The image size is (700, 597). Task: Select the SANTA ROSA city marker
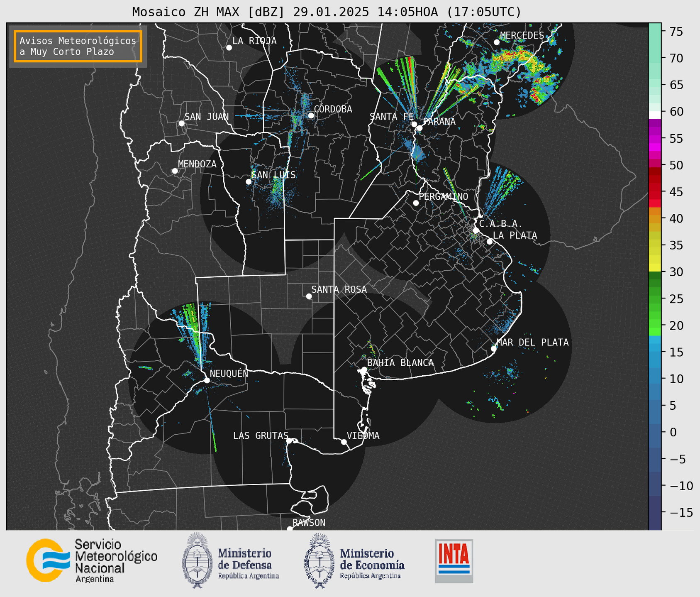coord(309,296)
